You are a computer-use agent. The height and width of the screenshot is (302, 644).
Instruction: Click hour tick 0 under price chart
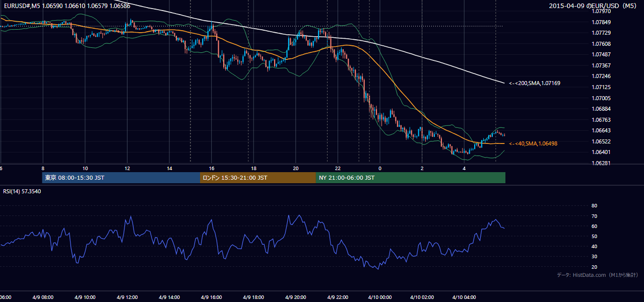(380, 168)
